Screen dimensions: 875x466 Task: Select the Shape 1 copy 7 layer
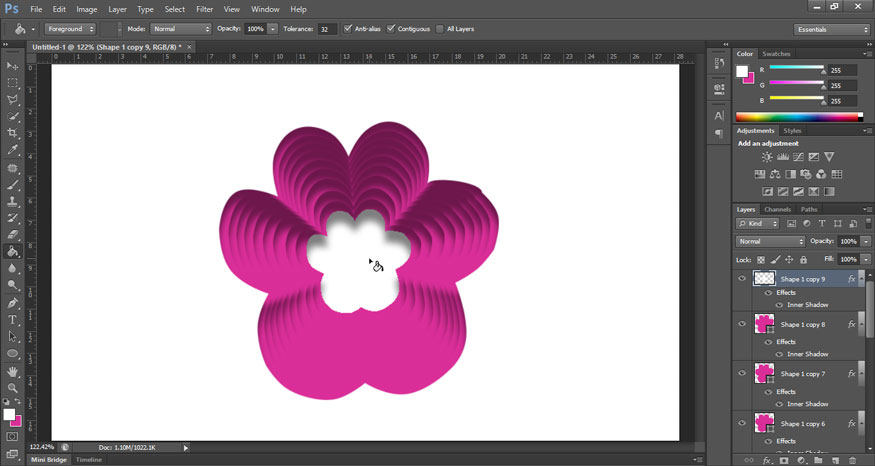(803, 374)
